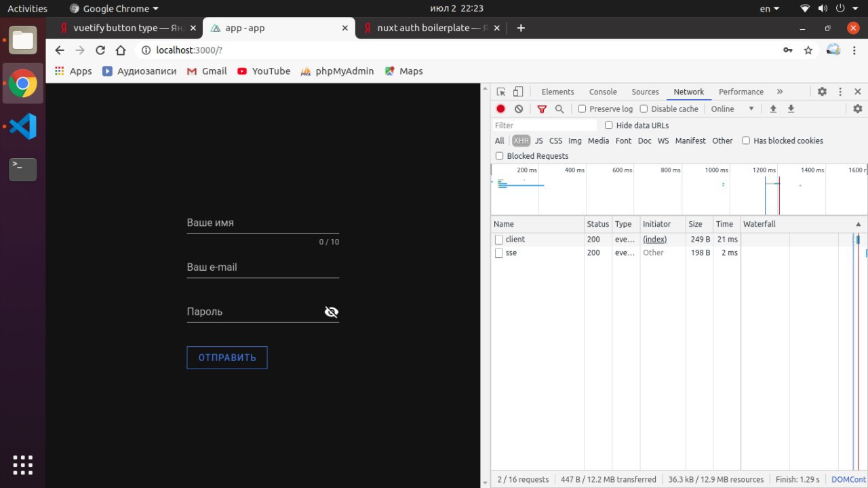Sort by Waterfall column arrow
This screenshot has height=488, width=868.
pyautogui.click(x=858, y=224)
